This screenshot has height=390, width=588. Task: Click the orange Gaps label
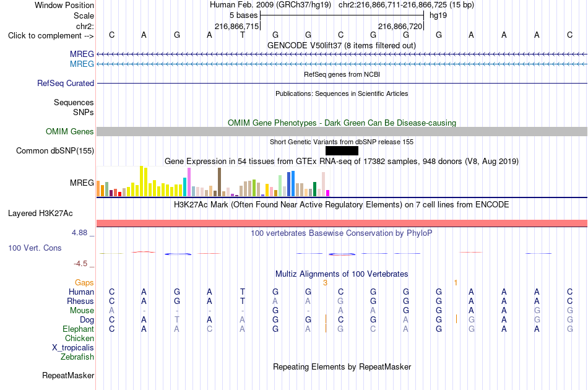coord(84,282)
